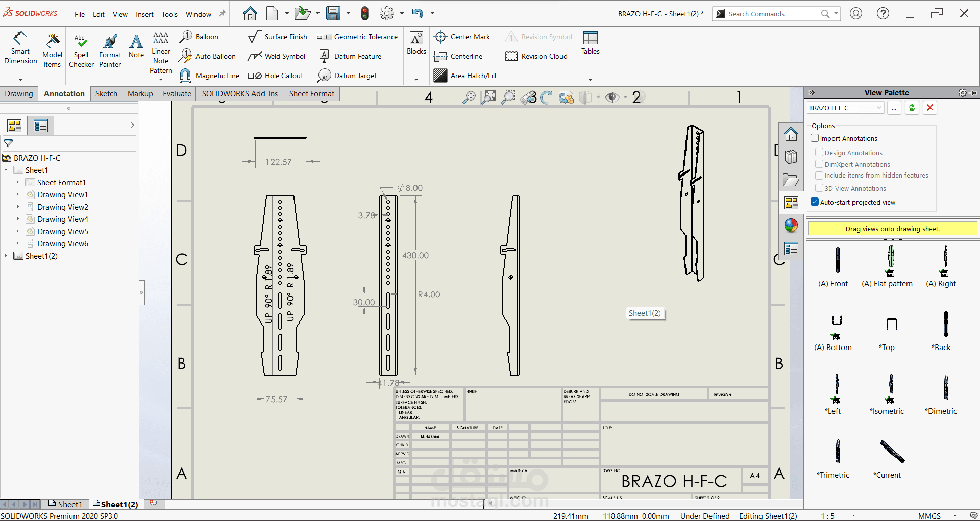This screenshot has width=980, height=521.
Task: Select the Magnetic Line tool
Action: pyautogui.click(x=209, y=76)
